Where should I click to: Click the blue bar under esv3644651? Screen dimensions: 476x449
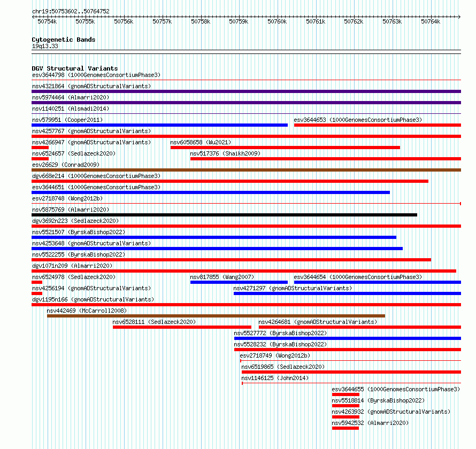click(211, 192)
